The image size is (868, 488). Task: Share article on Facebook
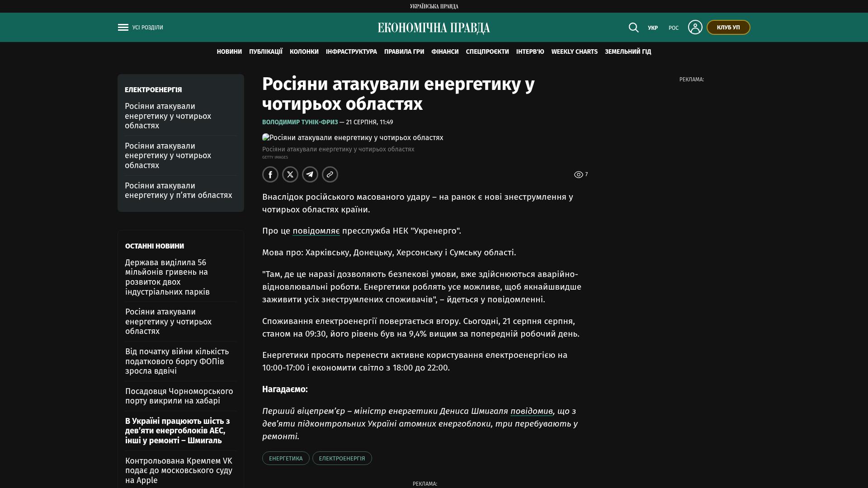pyautogui.click(x=270, y=174)
